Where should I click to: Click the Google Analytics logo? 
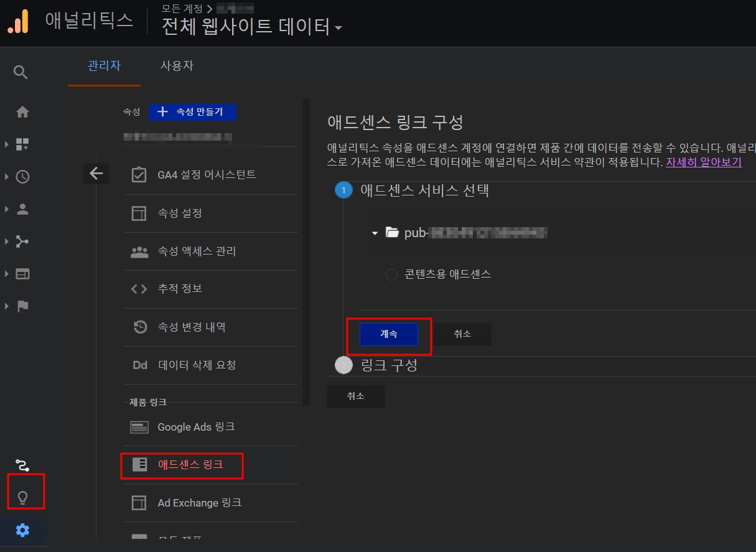pos(18,21)
